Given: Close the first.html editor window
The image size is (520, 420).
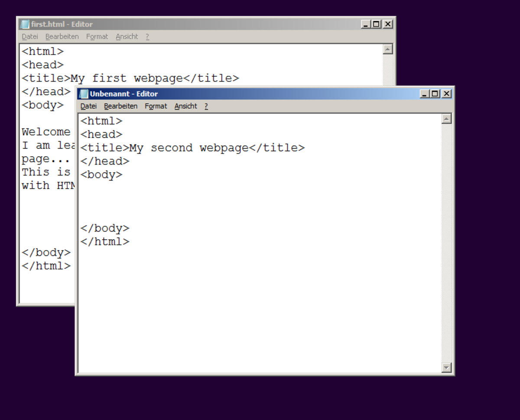Looking at the screenshot, I should point(388,24).
